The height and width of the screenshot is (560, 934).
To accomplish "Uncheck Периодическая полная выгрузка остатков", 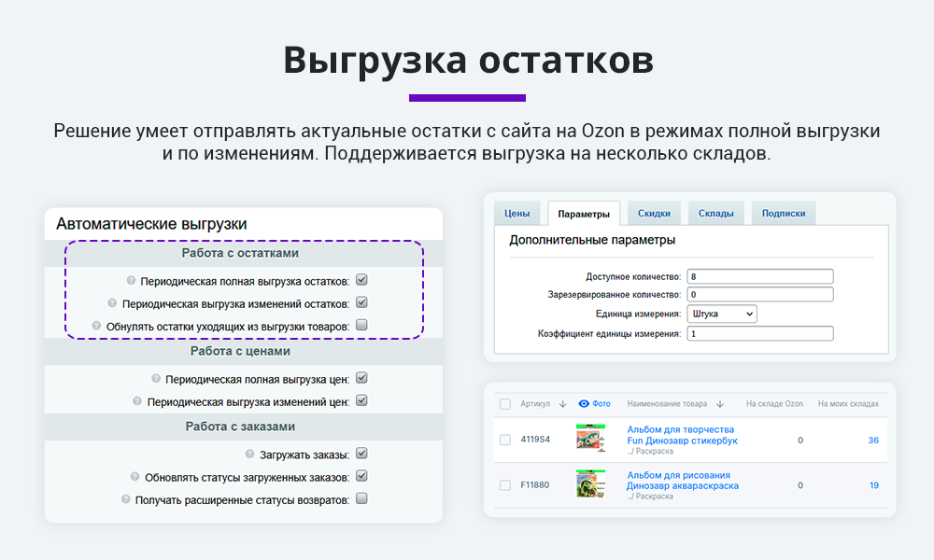I will coord(363,279).
